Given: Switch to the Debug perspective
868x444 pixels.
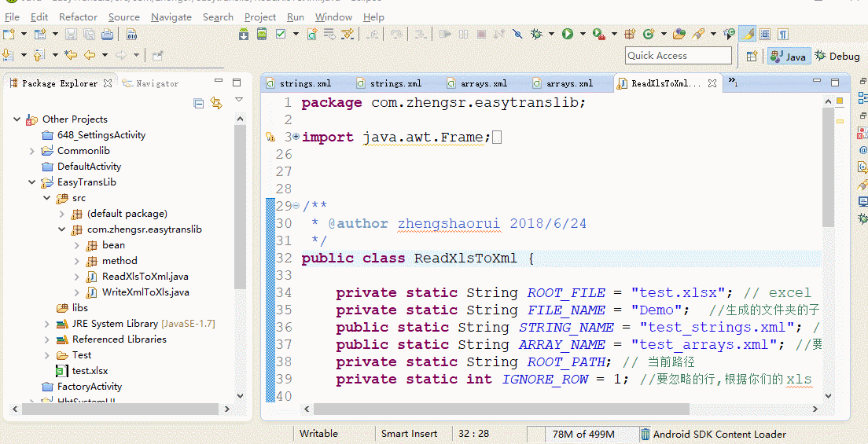Looking at the screenshot, I should (837, 57).
